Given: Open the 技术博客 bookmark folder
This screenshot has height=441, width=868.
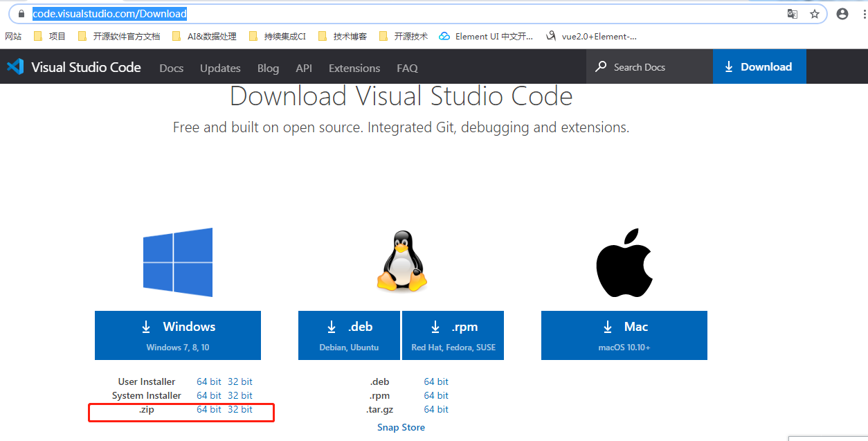Looking at the screenshot, I should [343, 36].
